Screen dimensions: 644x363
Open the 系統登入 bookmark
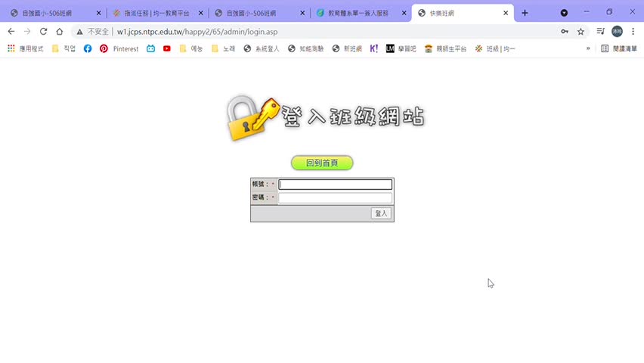(262, 48)
